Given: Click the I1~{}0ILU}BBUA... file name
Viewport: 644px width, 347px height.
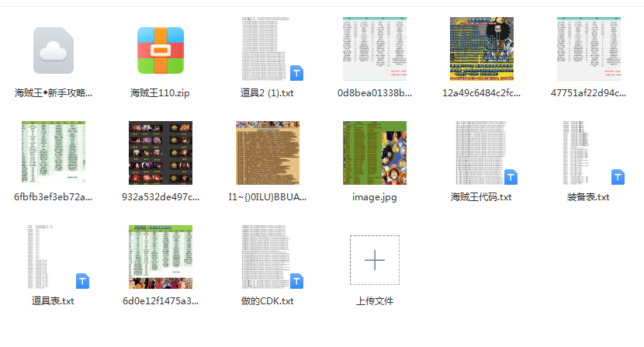Looking at the screenshot, I should pos(268,197).
